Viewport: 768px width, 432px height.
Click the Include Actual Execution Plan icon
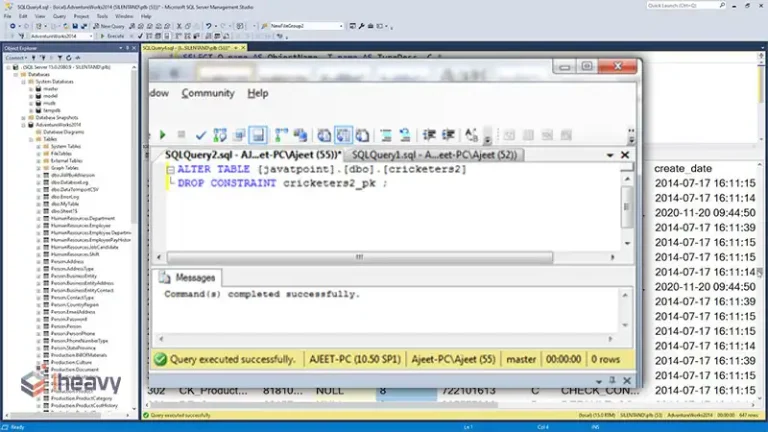tap(282, 135)
